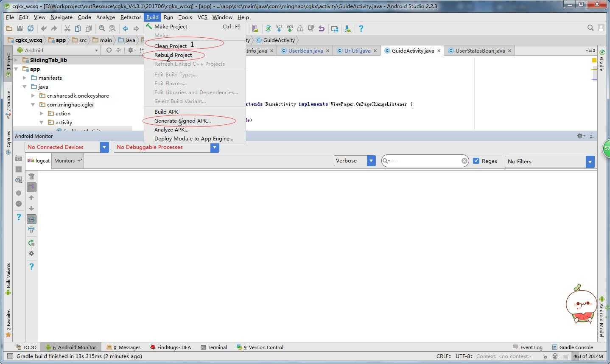Click the Save All toolbar icon

coord(20,28)
